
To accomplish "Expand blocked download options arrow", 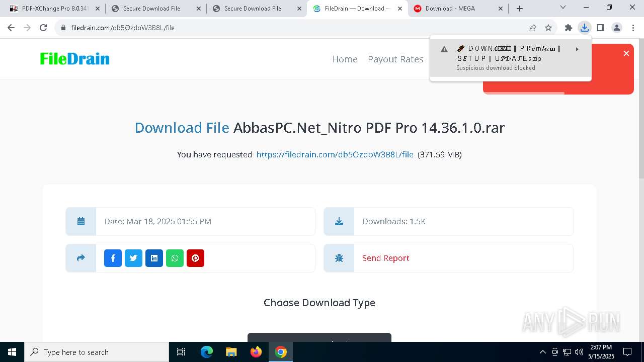I will (x=577, y=49).
